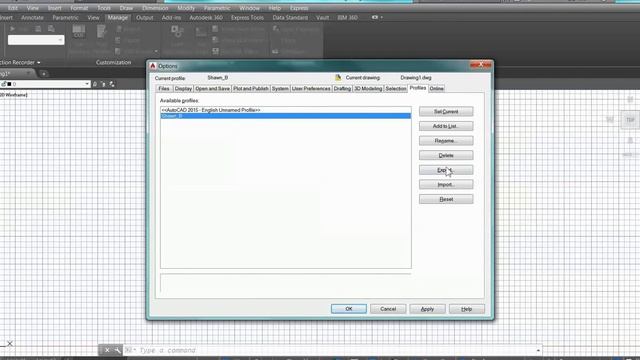Open the action macro combo box

click(x=36, y=40)
